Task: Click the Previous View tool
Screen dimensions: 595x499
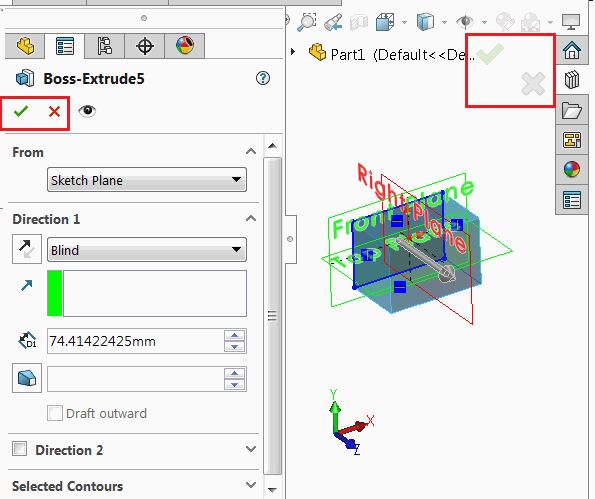Action: pyautogui.click(x=334, y=22)
